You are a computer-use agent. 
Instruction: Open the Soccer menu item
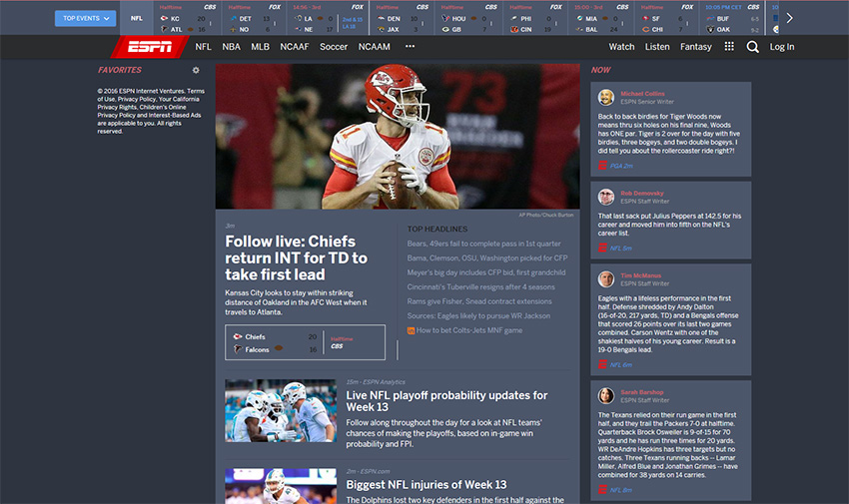click(334, 47)
